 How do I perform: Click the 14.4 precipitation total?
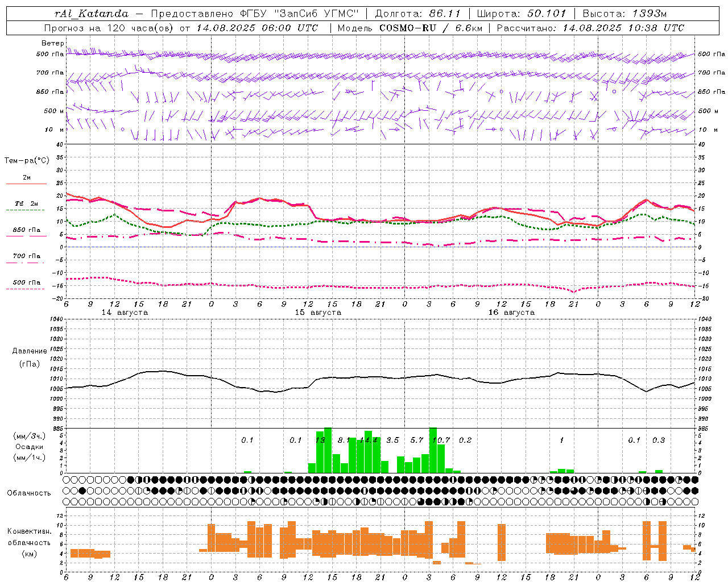click(x=369, y=440)
